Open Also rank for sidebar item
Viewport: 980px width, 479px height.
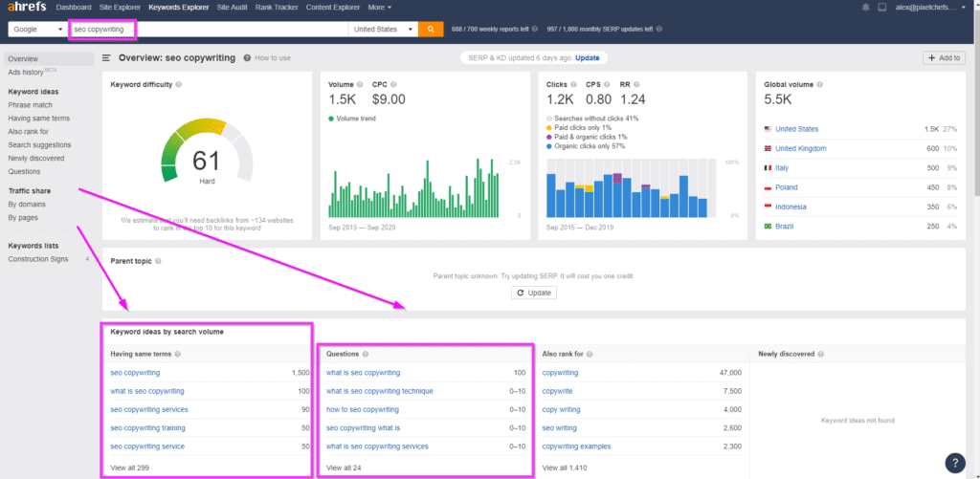coord(28,132)
